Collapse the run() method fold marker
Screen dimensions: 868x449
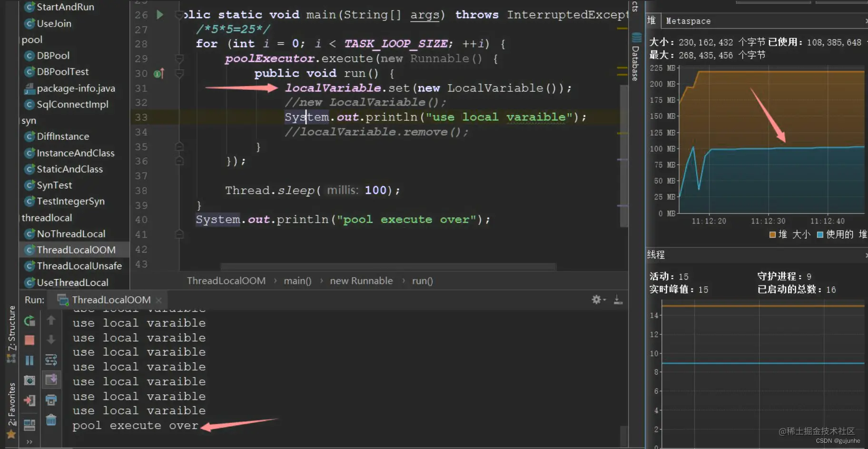179,74
